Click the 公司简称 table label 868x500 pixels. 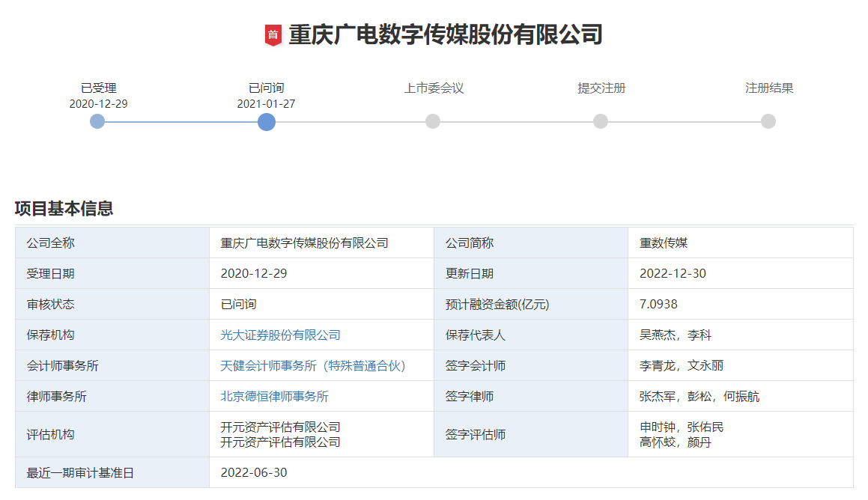click(470, 243)
